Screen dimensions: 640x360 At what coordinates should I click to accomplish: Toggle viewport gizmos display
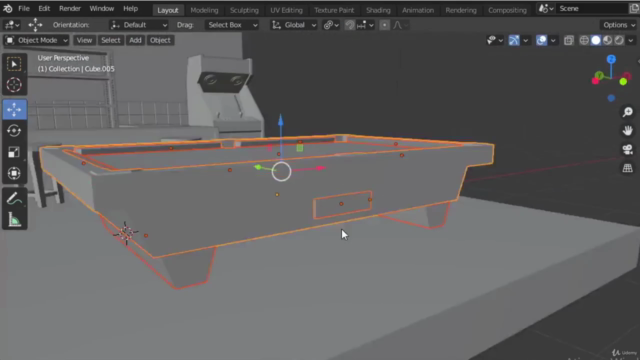point(514,40)
